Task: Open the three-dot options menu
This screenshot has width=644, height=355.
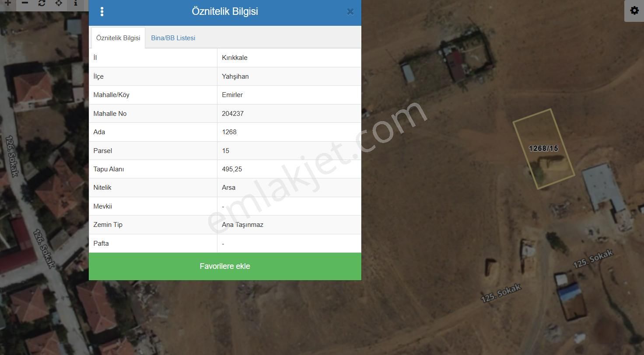Action: click(102, 12)
